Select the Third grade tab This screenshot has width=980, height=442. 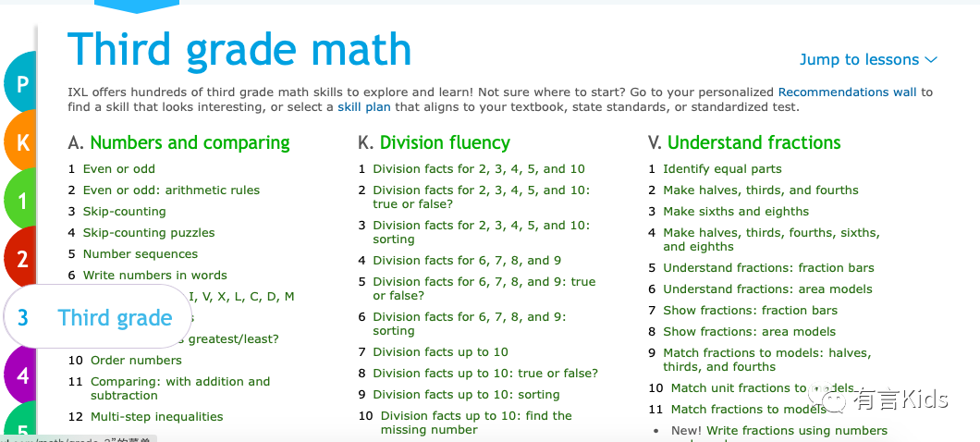(97, 317)
